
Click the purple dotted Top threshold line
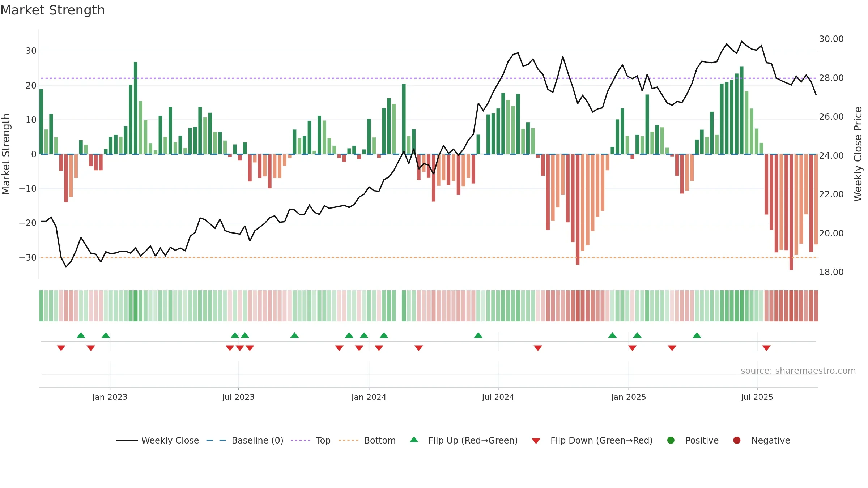pyautogui.click(x=429, y=78)
